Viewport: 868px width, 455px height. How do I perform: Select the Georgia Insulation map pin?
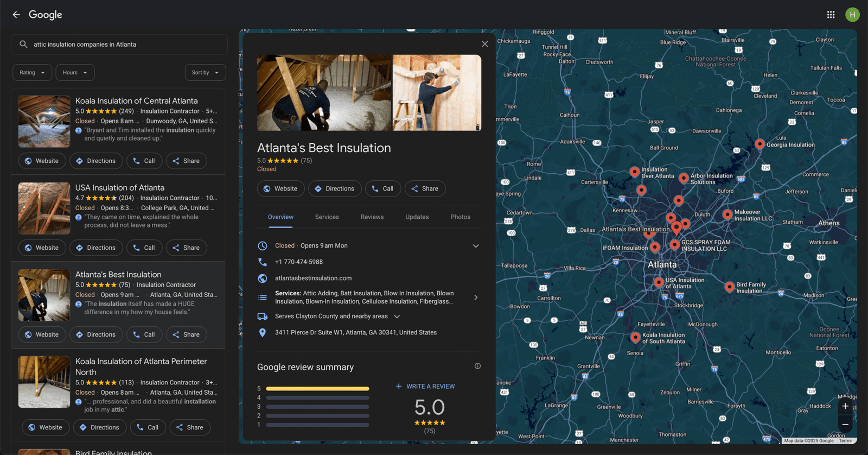click(760, 144)
